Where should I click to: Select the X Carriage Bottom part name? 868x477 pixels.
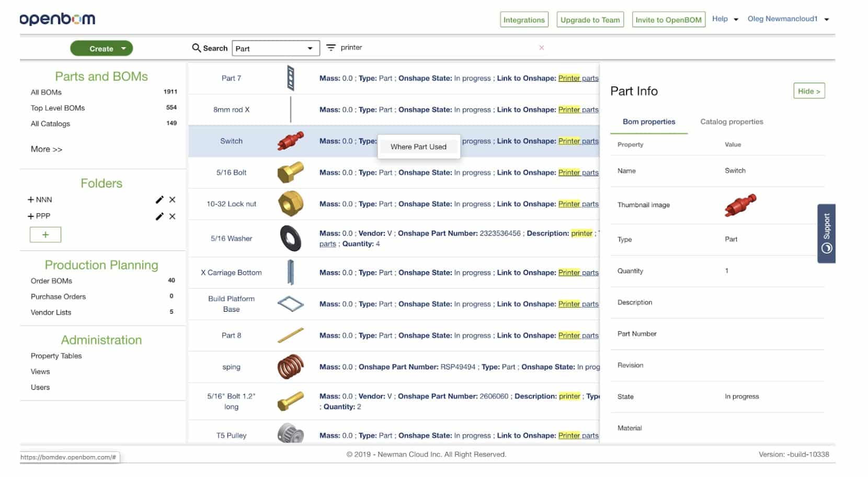231,272
